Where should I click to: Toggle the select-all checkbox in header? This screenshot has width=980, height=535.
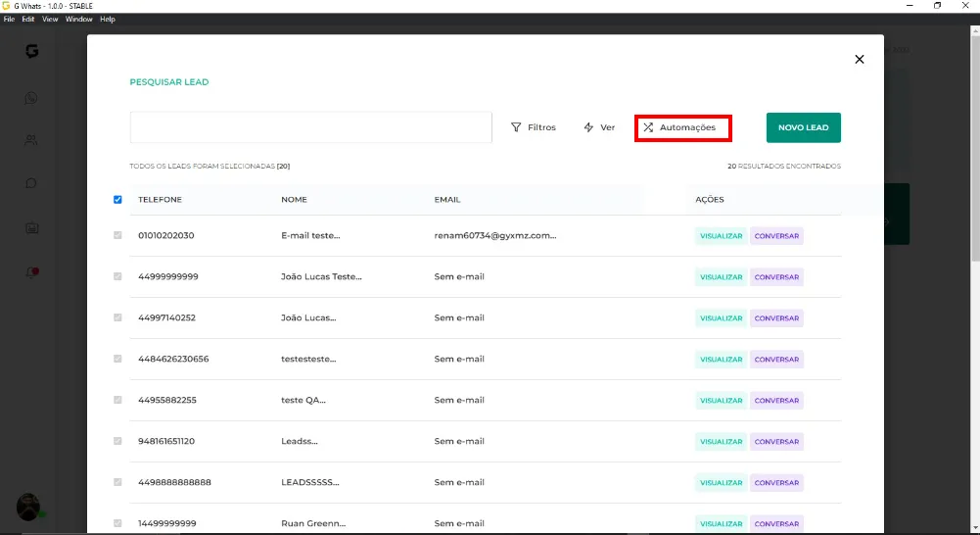tap(117, 200)
